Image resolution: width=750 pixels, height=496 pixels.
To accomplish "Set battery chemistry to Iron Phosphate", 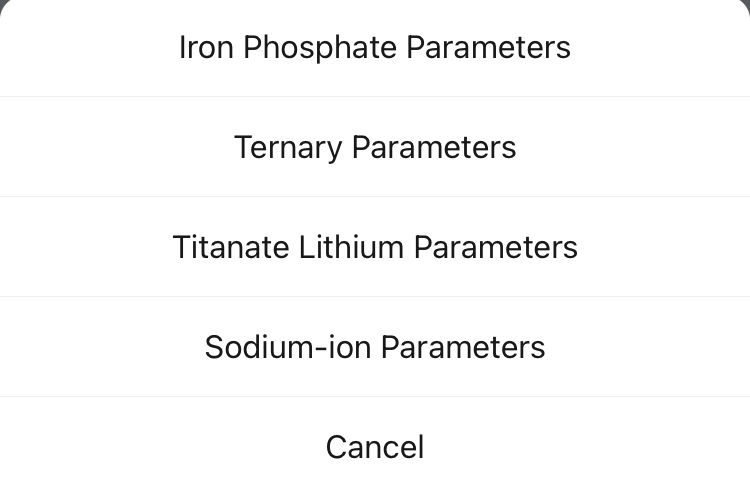I will [375, 47].
